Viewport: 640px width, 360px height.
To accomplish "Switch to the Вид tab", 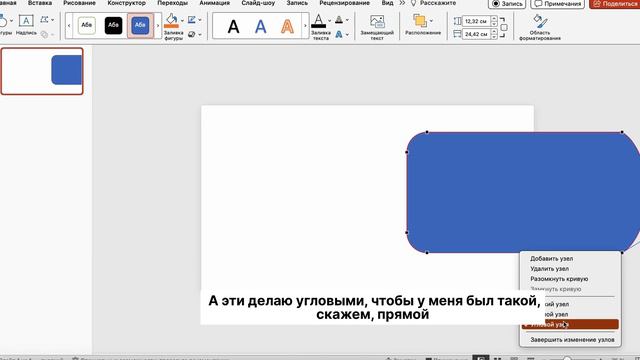I will pos(387,3).
